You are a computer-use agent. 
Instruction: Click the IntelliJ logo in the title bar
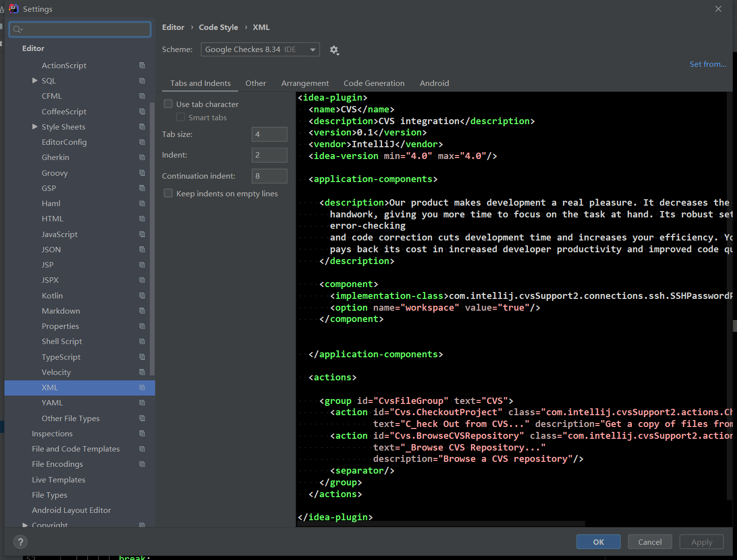point(13,9)
